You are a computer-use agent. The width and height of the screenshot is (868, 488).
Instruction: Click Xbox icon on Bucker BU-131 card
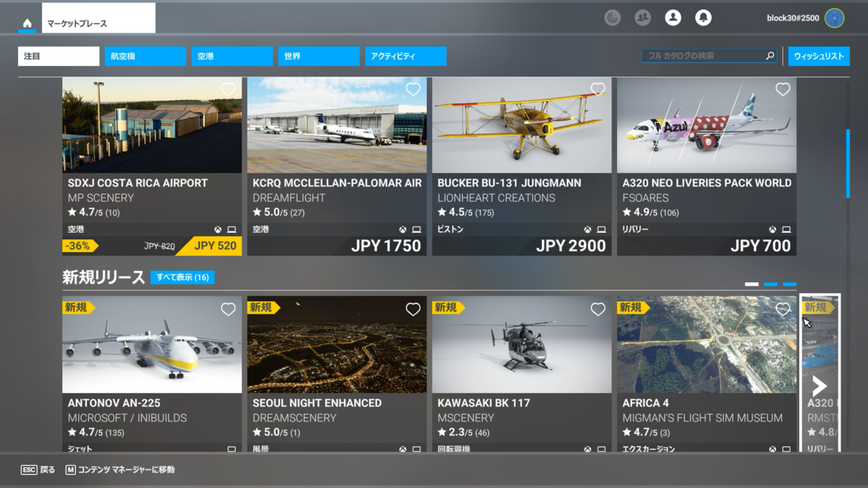point(587,229)
